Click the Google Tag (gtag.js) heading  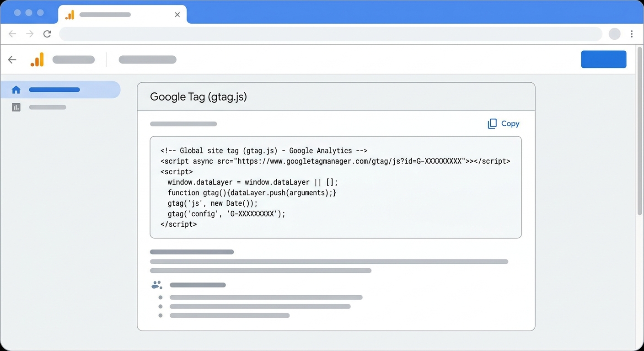(x=199, y=97)
